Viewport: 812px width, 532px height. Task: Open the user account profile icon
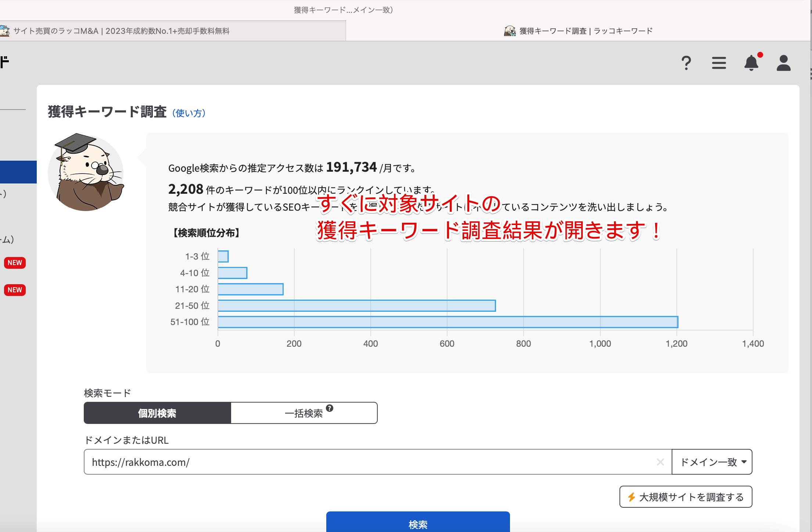pos(783,63)
